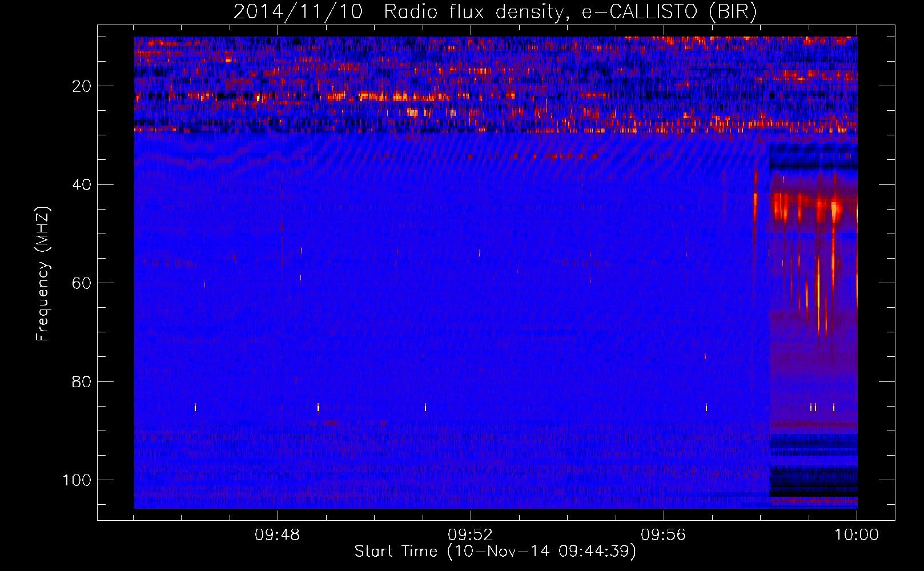The image size is (924, 571).
Task: Click the 20 frequency tick label
Action: coord(82,86)
